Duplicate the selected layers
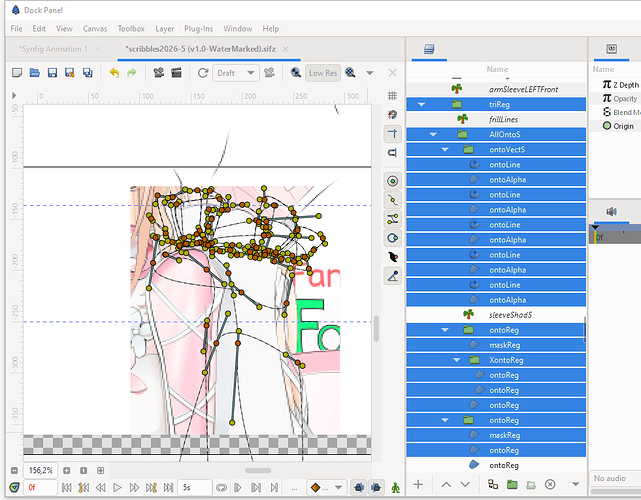Image resolution: width=641 pixels, height=500 pixels. click(493, 484)
